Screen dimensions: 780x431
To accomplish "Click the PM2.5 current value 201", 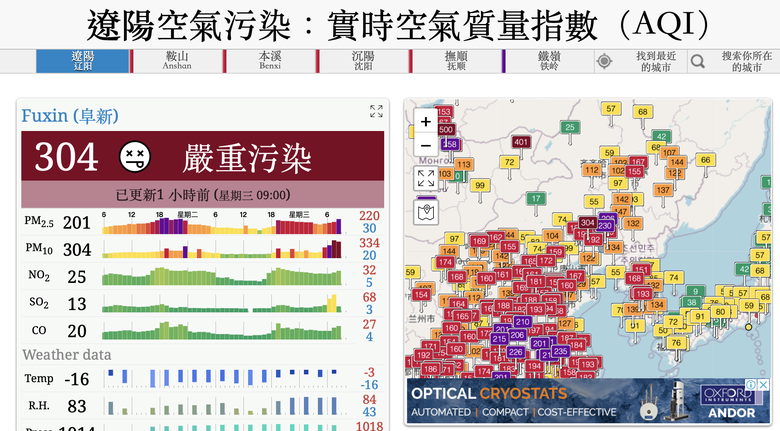I will (x=77, y=222).
